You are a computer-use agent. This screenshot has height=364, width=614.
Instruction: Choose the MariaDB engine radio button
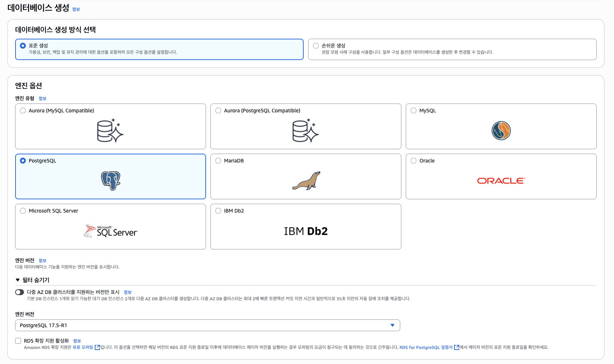(218, 161)
